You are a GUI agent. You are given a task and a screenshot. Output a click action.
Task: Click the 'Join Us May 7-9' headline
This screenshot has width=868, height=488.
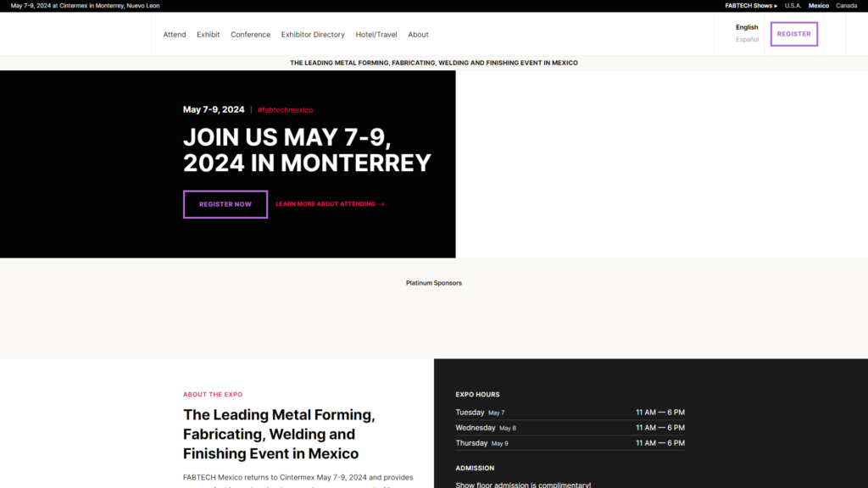click(307, 150)
